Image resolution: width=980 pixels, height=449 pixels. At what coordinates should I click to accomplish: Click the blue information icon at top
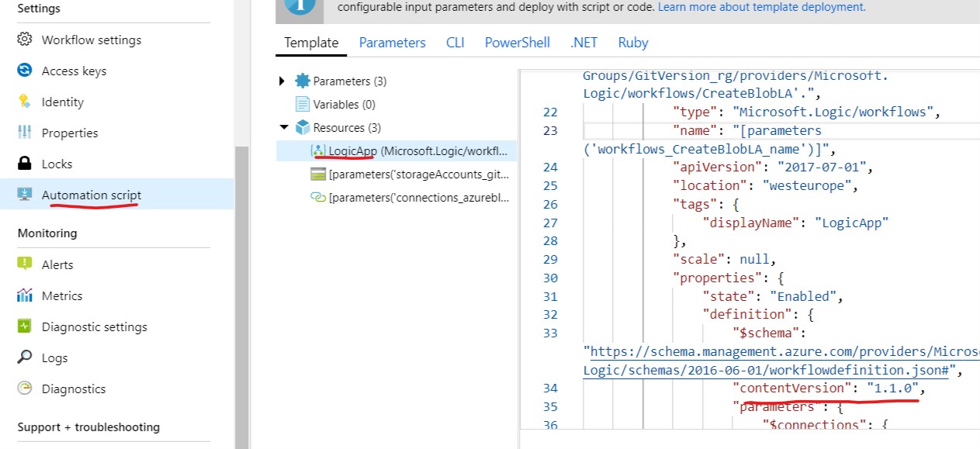[x=300, y=7]
